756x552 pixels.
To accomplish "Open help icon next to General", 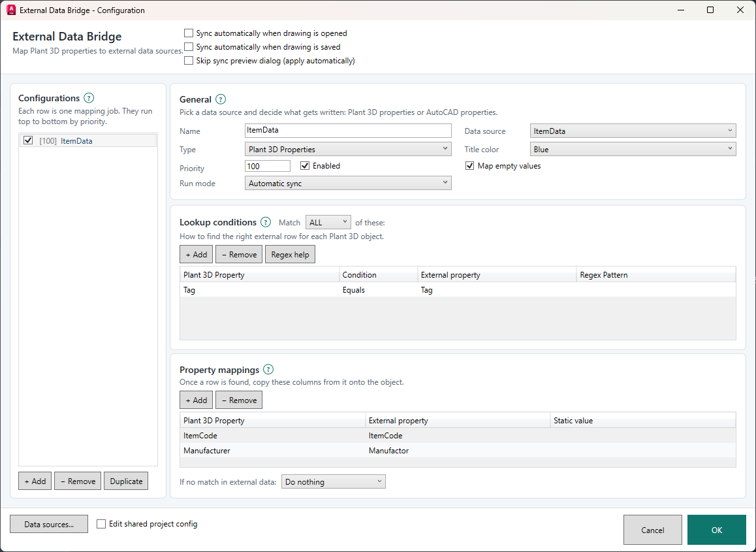I will [x=221, y=99].
